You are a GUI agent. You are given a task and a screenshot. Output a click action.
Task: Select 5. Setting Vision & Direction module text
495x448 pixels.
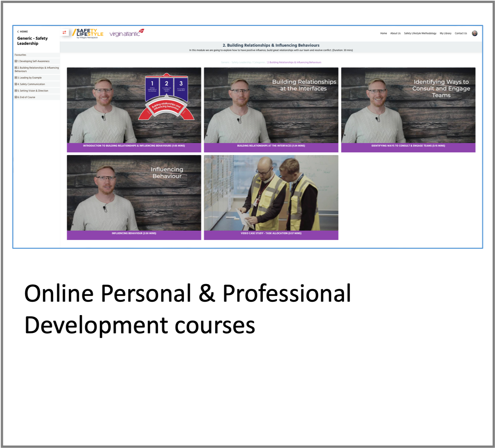pos(33,91)
